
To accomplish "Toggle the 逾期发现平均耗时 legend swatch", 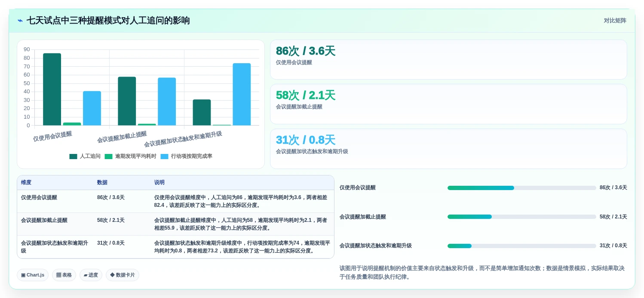I will click(108, 157).
